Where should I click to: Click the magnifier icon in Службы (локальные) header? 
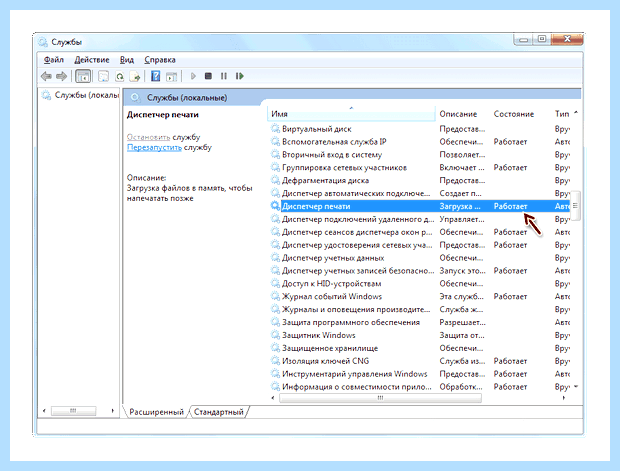pos(135,97)
